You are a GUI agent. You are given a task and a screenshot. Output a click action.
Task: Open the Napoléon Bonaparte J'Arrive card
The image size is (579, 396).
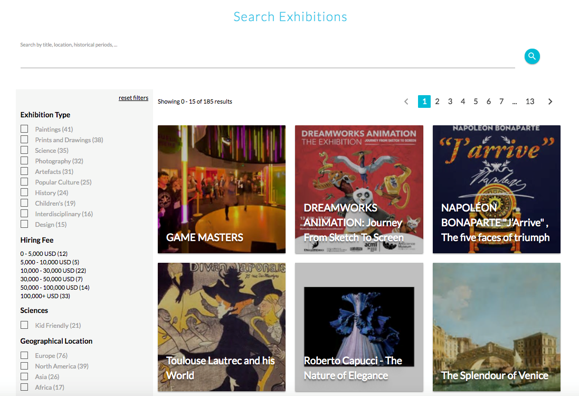click(497, 189)
